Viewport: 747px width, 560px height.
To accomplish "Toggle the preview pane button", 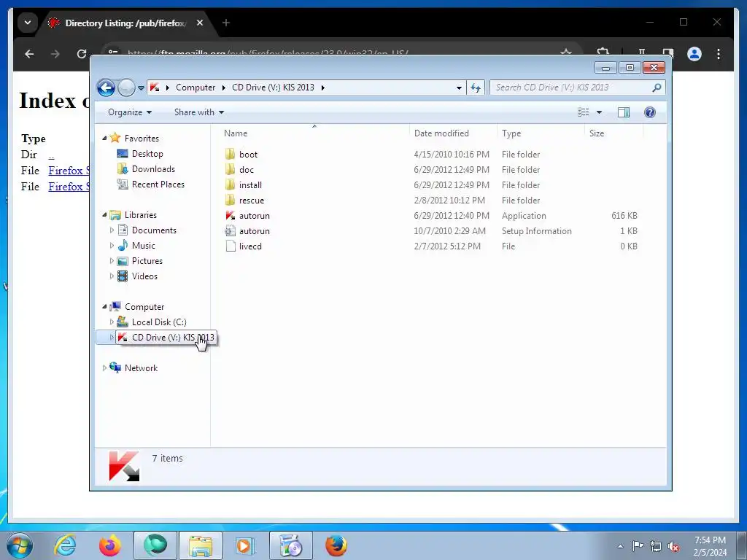I will click(624, 112).
